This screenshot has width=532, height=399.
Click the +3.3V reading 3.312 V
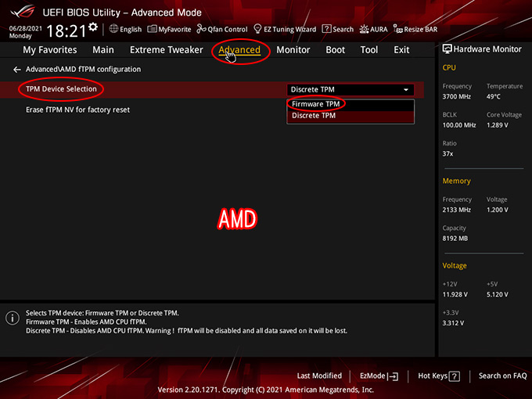click(x=453, y=323)
